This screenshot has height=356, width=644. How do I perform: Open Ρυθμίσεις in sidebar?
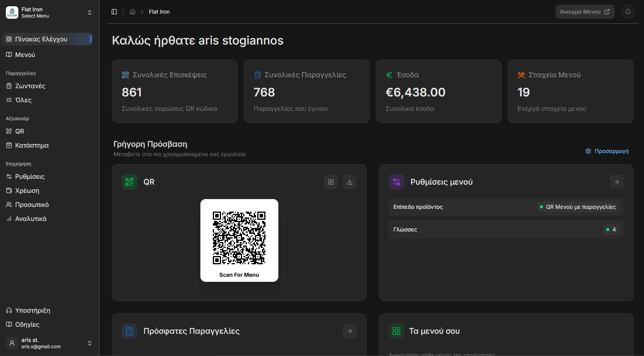[x=48, y=176]
